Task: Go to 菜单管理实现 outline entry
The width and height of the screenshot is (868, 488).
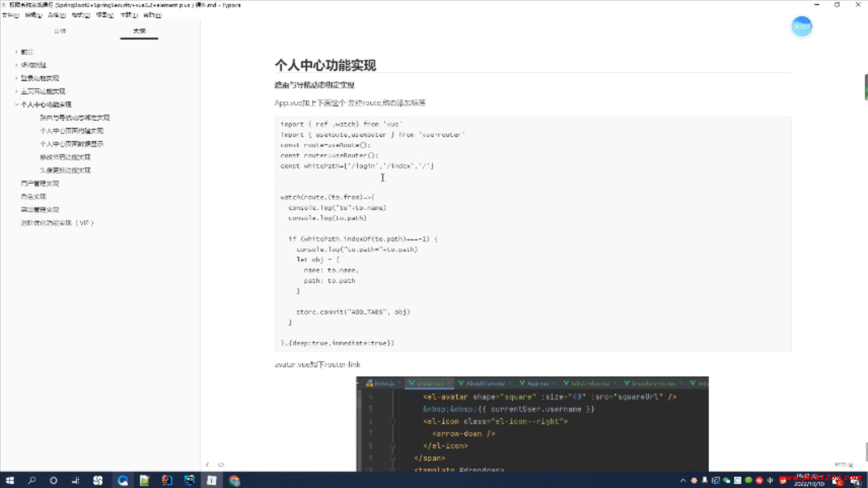Action: (x=40, y=209)
